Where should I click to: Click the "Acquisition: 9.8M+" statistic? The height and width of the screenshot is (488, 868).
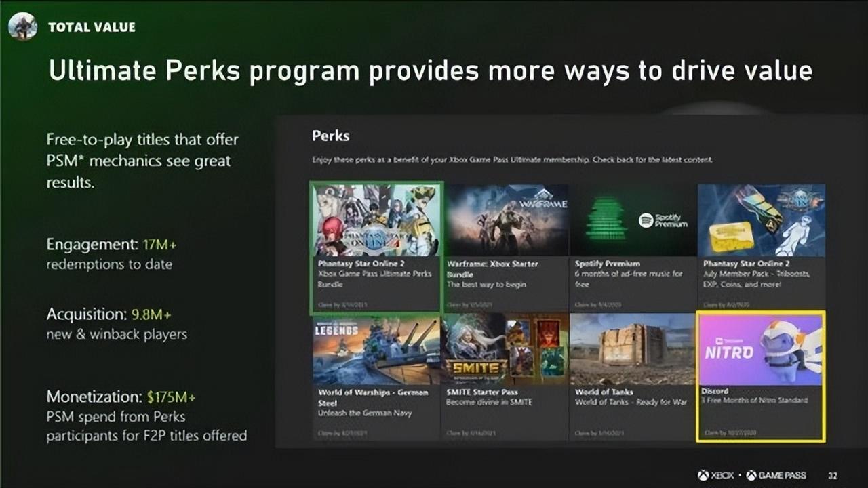(x=108, y=314)
